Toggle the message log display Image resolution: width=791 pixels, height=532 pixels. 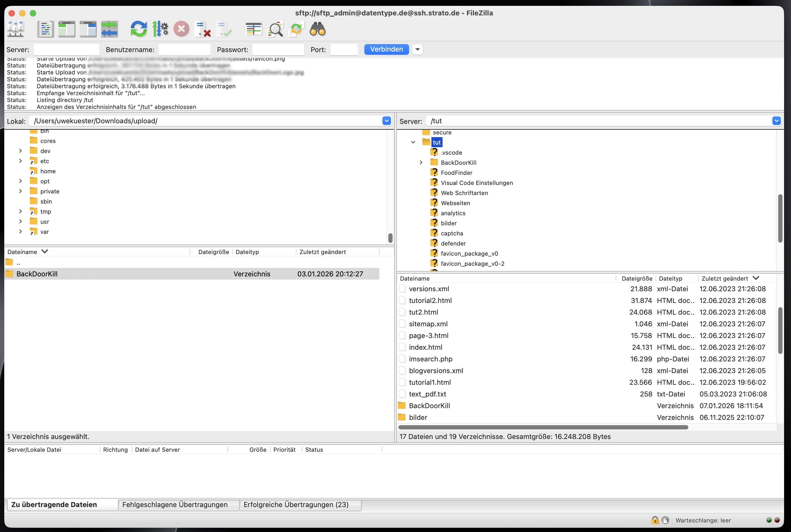[x=45, y=29]
